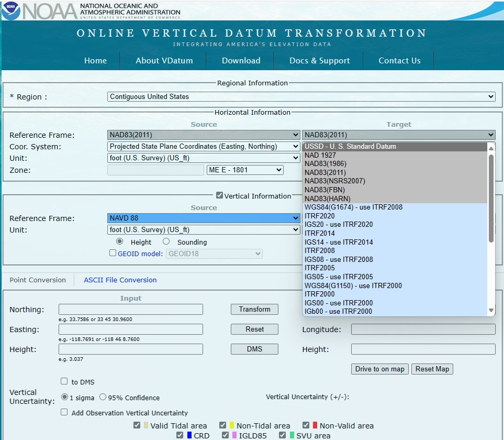Screen dimensions: 504x440
Task: Toggle Non-Valid area checkbox
Action: coord(306,425)
